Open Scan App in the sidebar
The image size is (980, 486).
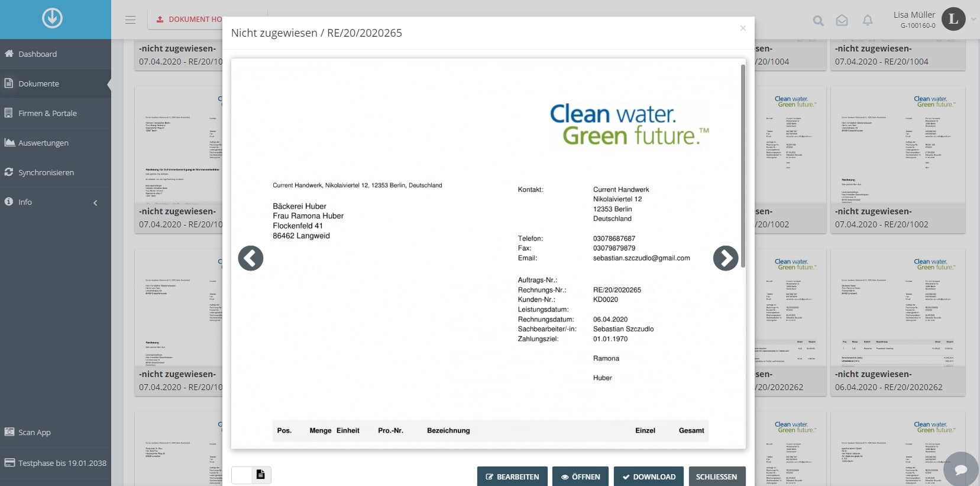click(56, 432)
